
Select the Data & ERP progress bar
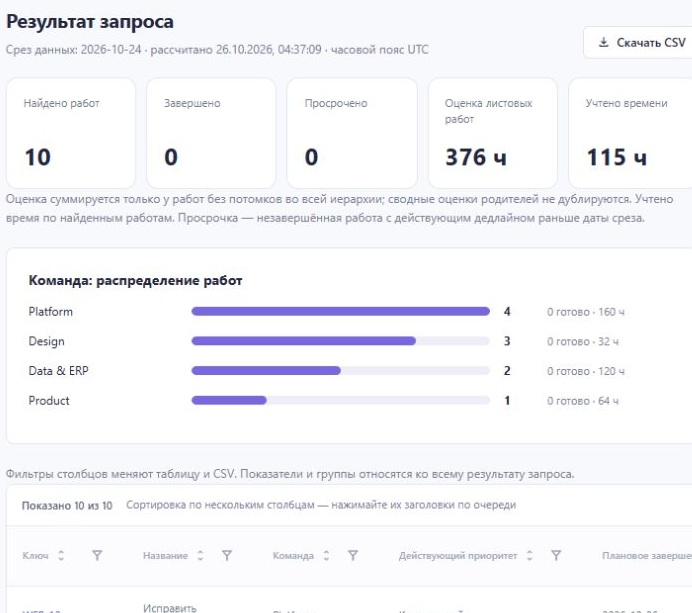(340, 371)
